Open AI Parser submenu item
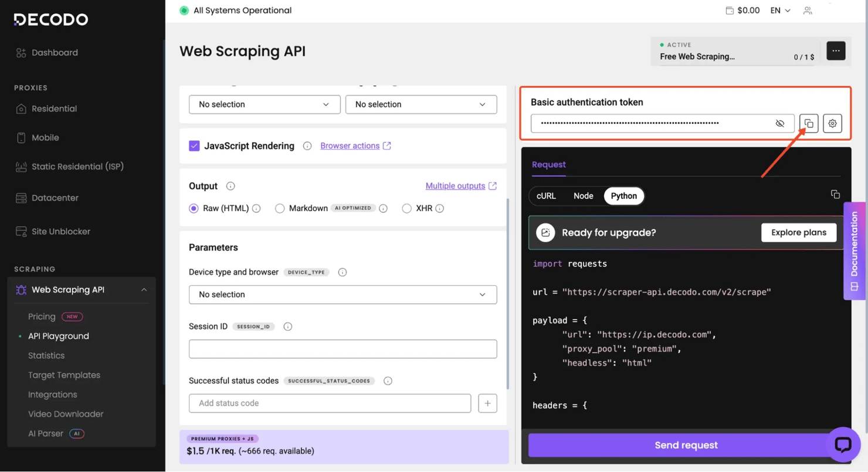The width and height of the screenshot is (868, 472). point(46,433)
